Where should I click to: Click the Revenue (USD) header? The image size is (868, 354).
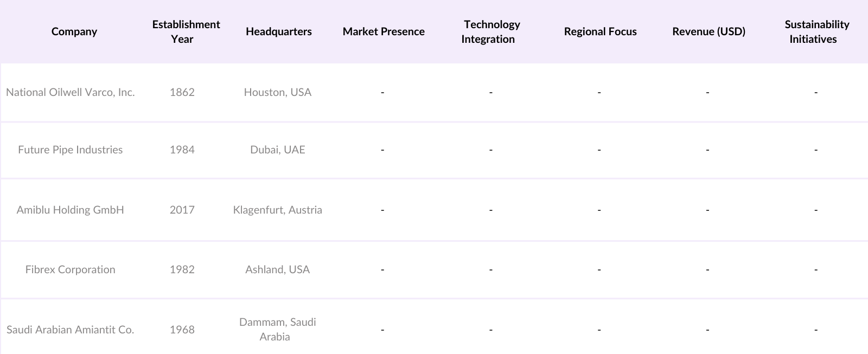[709, 31]
